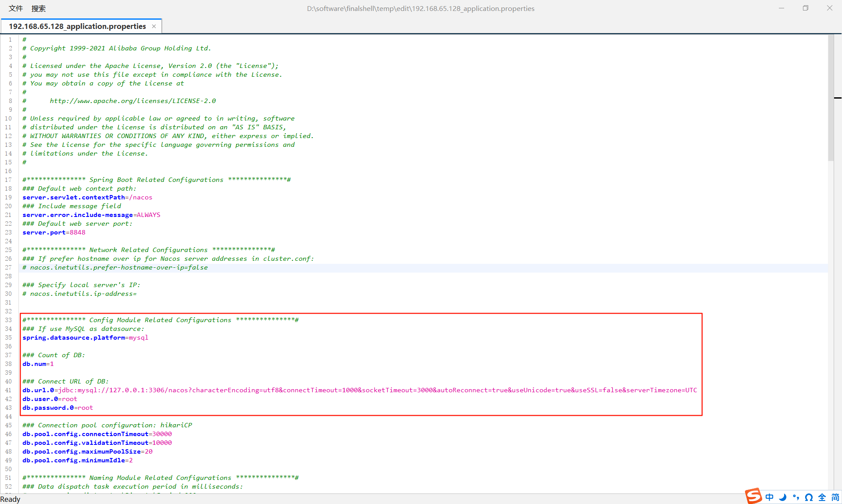Viewport: 842px width, 504px height.
Task: Close the application.properties tab
Action: [154, 26]
